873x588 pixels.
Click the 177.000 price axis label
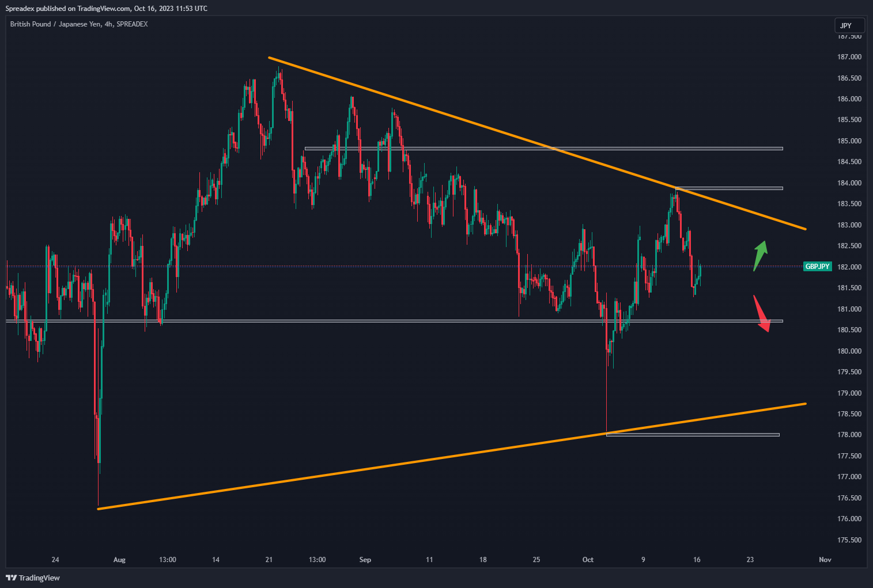click(x=849, y=477)
